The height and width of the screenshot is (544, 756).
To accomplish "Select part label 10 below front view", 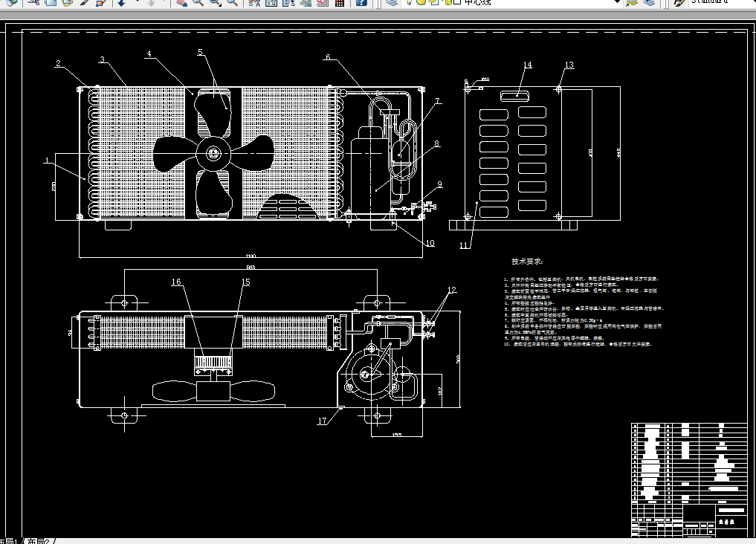I will [x=430, y=243].
